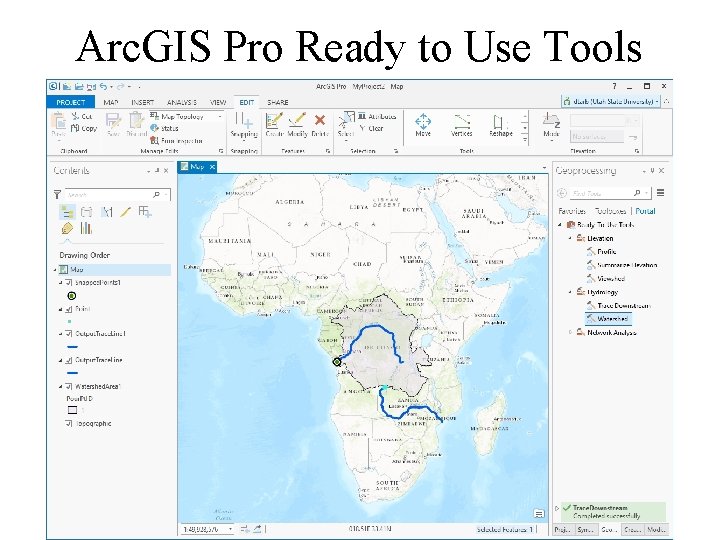Toggle OutputTraceLine layer visibility checkbox
This screenshot has width=720, height=540.
pyautogui.click(x=69, y=360)
